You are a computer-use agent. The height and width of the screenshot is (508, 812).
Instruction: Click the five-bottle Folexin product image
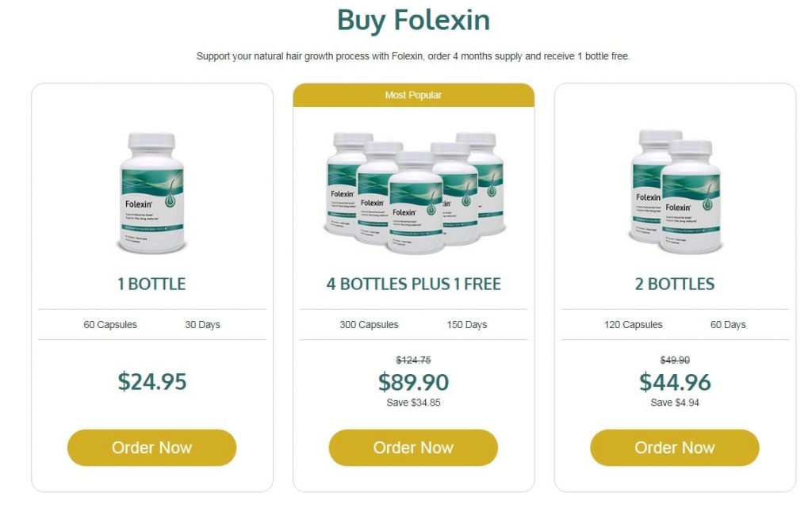(x=413, y=190)
